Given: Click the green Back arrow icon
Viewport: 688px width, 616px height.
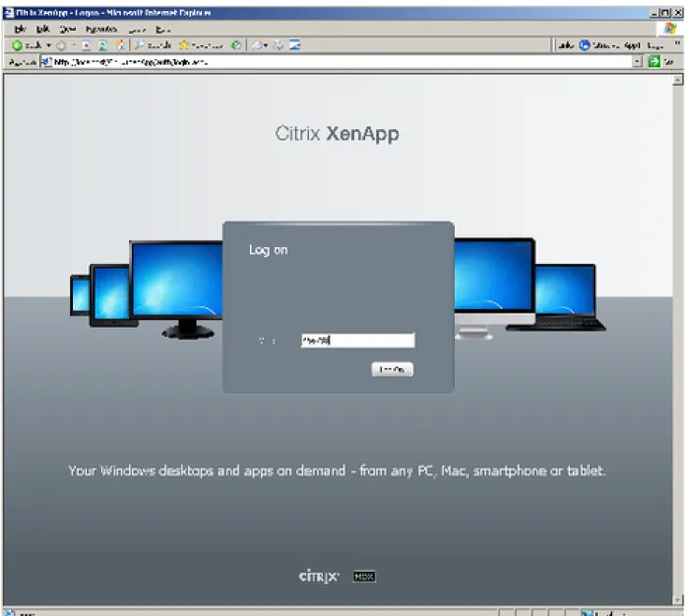Looking at the screenshot, I should click(17, 45).
